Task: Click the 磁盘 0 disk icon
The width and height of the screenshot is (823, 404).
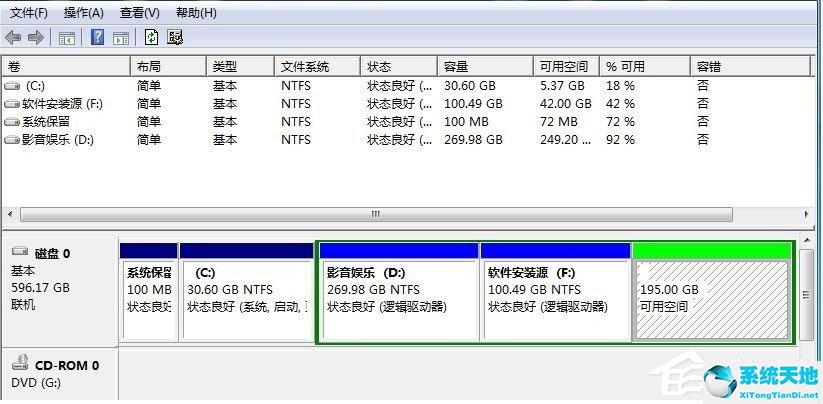Action: 20,251
